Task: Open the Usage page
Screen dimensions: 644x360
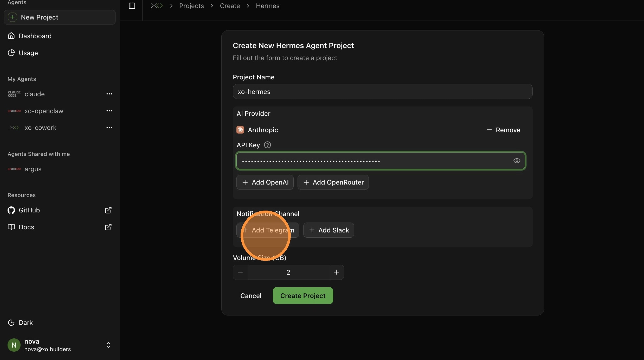Action: pos(60,53)
